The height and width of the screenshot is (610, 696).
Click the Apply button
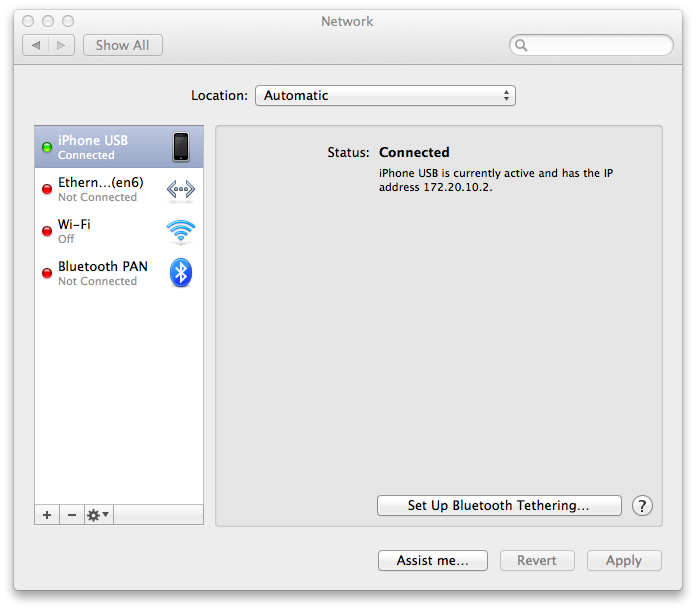[624, 561]
